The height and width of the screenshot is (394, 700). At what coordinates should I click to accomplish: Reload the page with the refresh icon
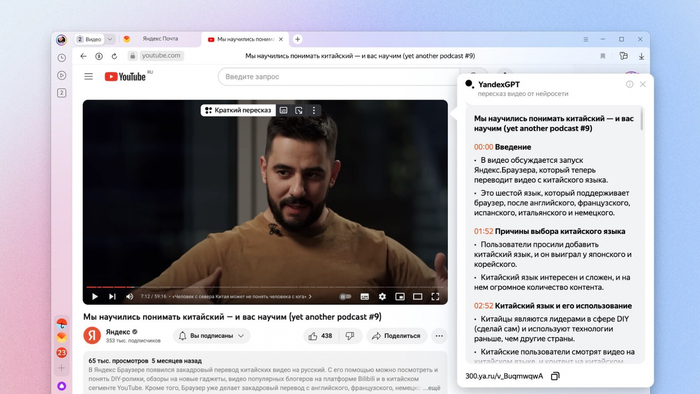coord(114,56)
